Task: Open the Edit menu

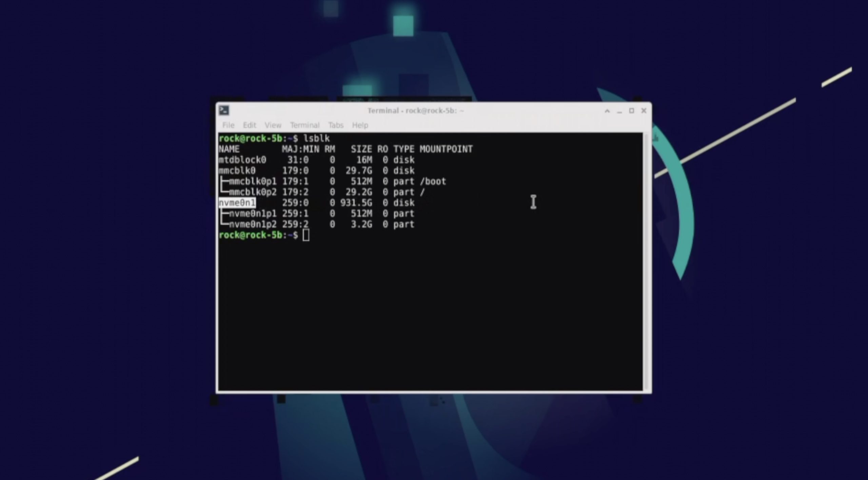Action: 249,125
